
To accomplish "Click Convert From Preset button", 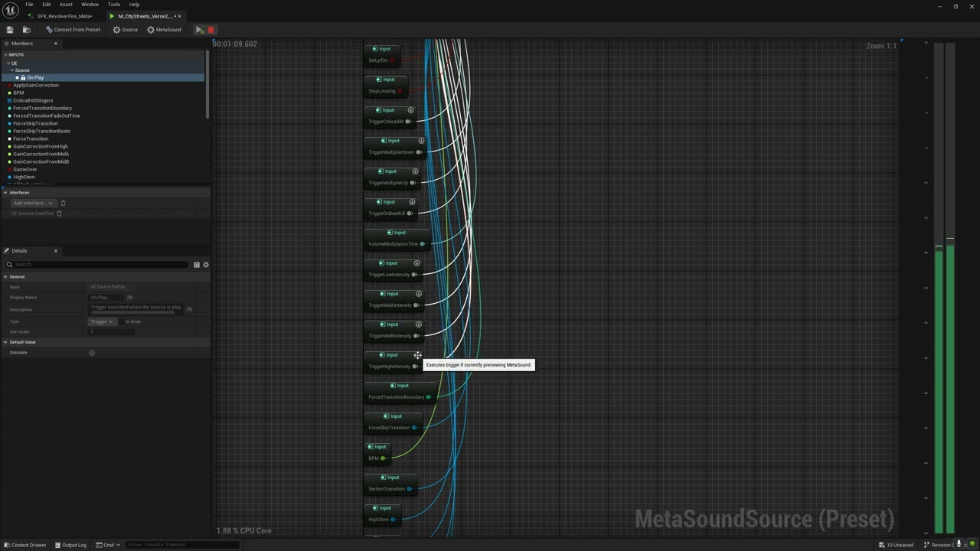I will [x=73, y=30].
